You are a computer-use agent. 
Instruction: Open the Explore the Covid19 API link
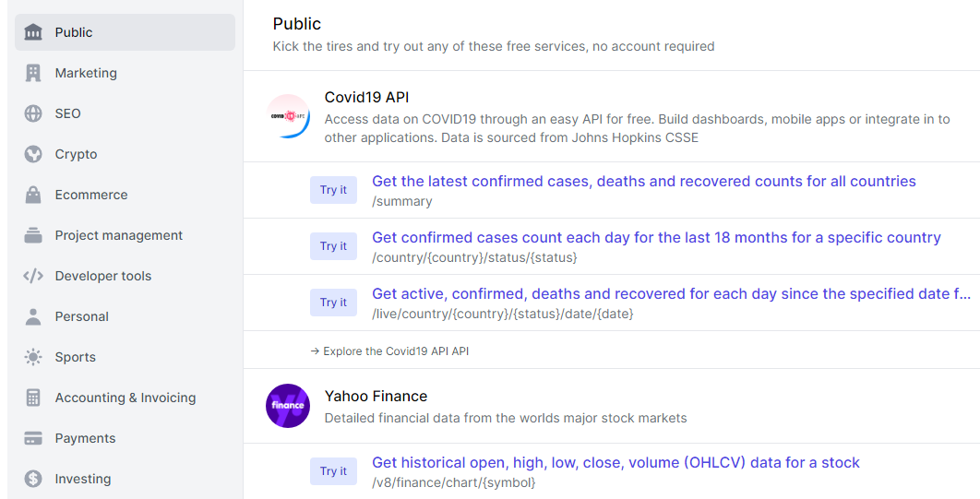[x=389, y=351]
